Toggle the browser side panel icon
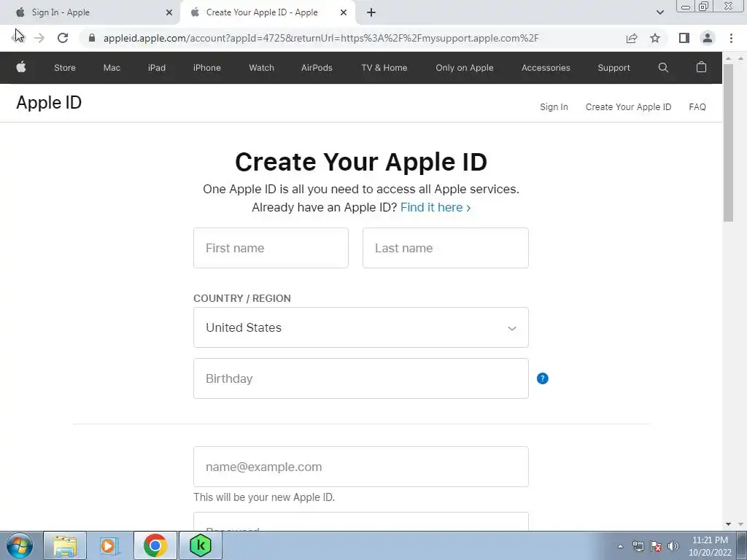 point(684,38)
